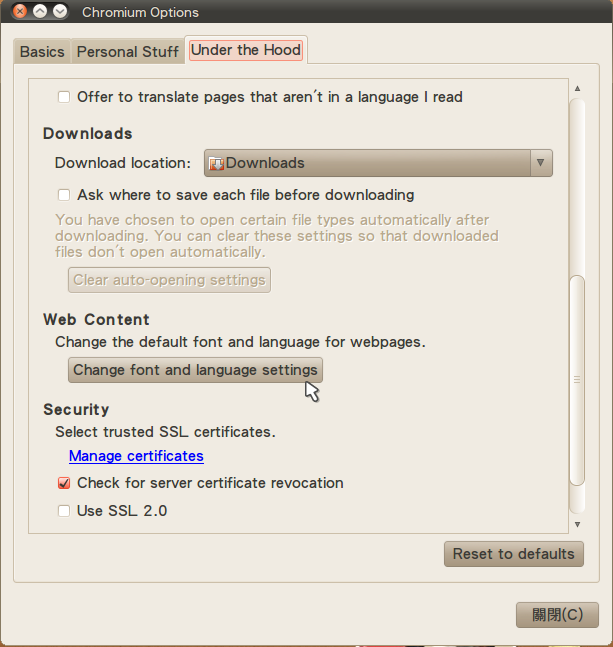Viewport: 613px width, 647px height.
Task: Click the scrollbar up arrow
Action: [578, 88]
